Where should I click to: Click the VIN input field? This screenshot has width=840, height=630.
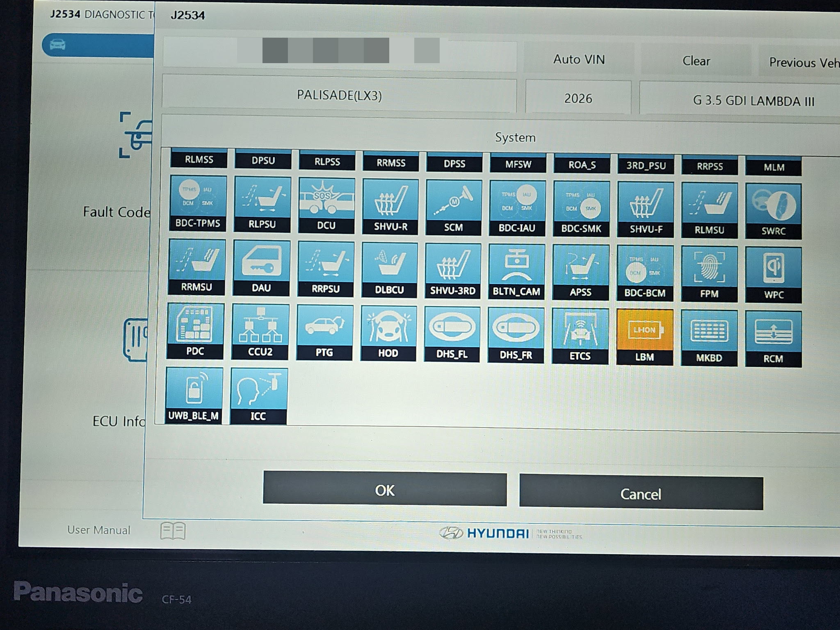(340, 55)
